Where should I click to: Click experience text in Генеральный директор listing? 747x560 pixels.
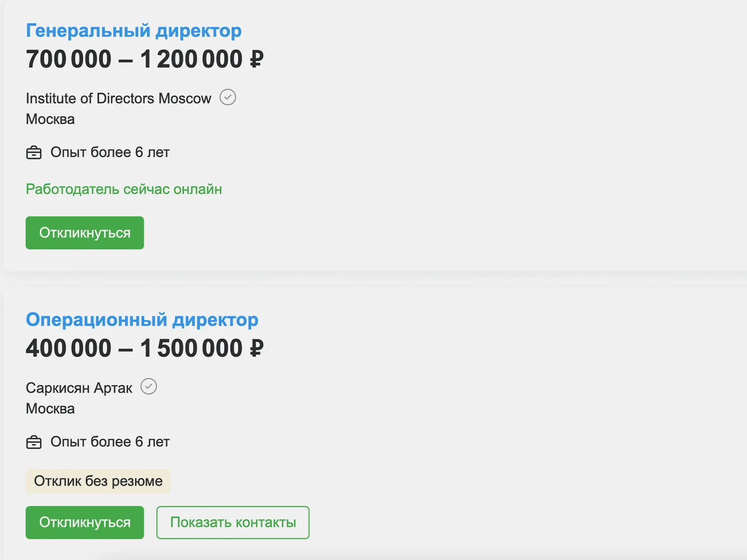pos(110,152)
